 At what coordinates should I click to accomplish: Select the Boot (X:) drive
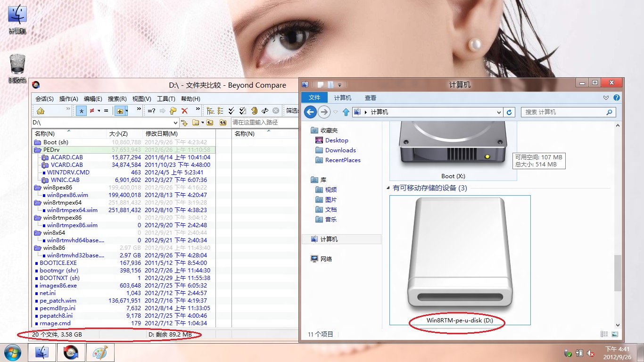(x=453, y=150)
